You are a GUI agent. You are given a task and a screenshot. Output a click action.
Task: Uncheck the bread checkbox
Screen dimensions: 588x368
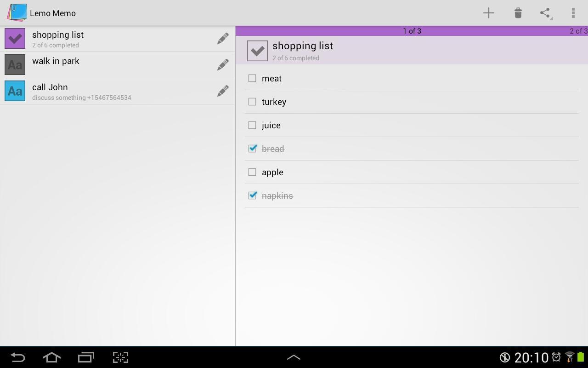252,149
